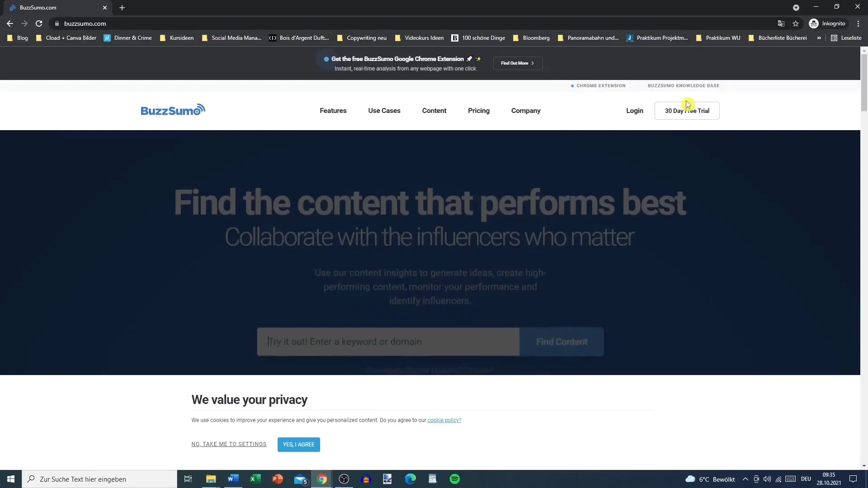
Task: Open the Praktikum WU bookmark folder
Action: 718,38
